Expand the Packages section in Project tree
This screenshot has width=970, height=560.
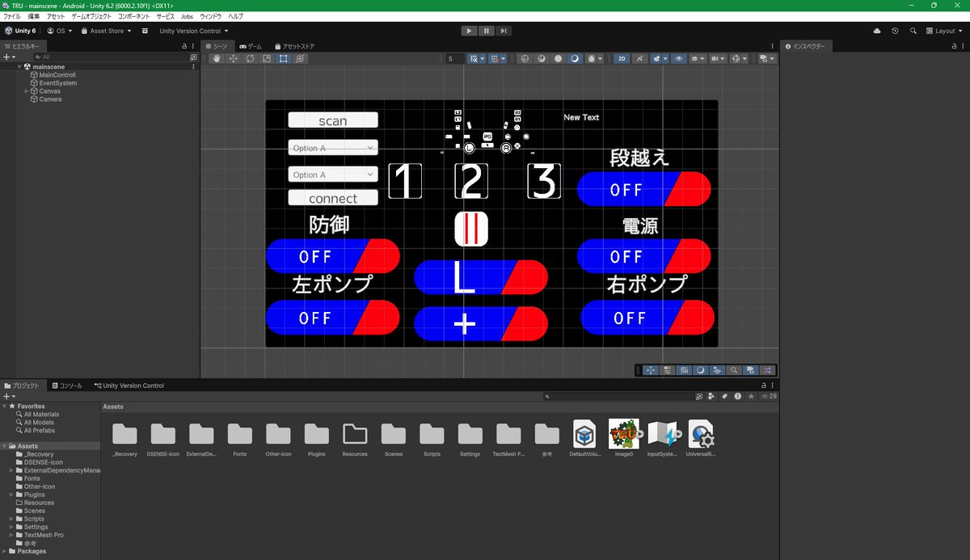(x=6, y=551)
